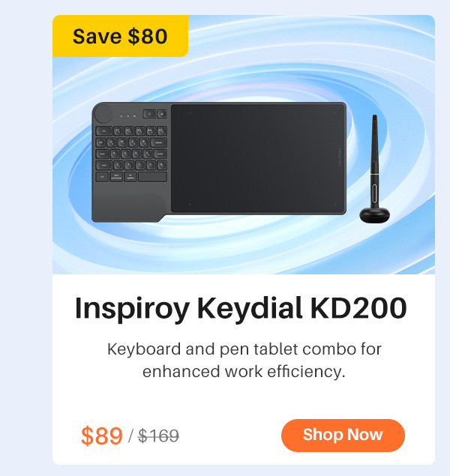The height and width of the screenshot is (476, 450).
Task: Click the top row of keypad keys
Action: point(131,131)
